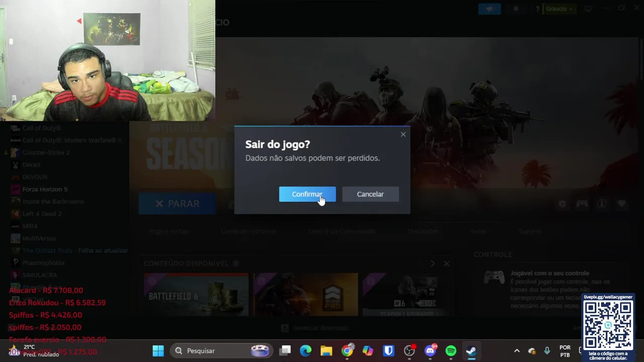Viewport: 644px width, 362px height.
Task: Click the cloud sync tray icon
Action: click(x=532, y=351)
